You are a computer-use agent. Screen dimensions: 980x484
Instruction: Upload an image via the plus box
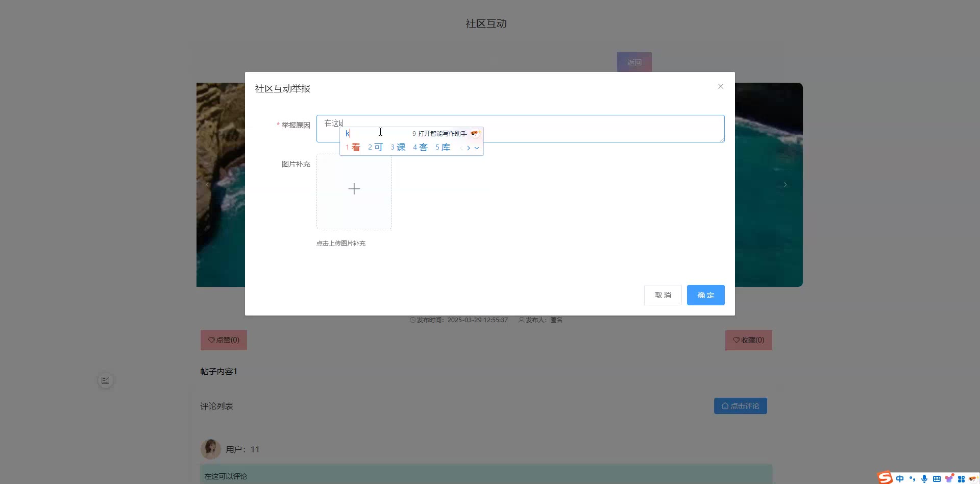(x=354, y=191)
